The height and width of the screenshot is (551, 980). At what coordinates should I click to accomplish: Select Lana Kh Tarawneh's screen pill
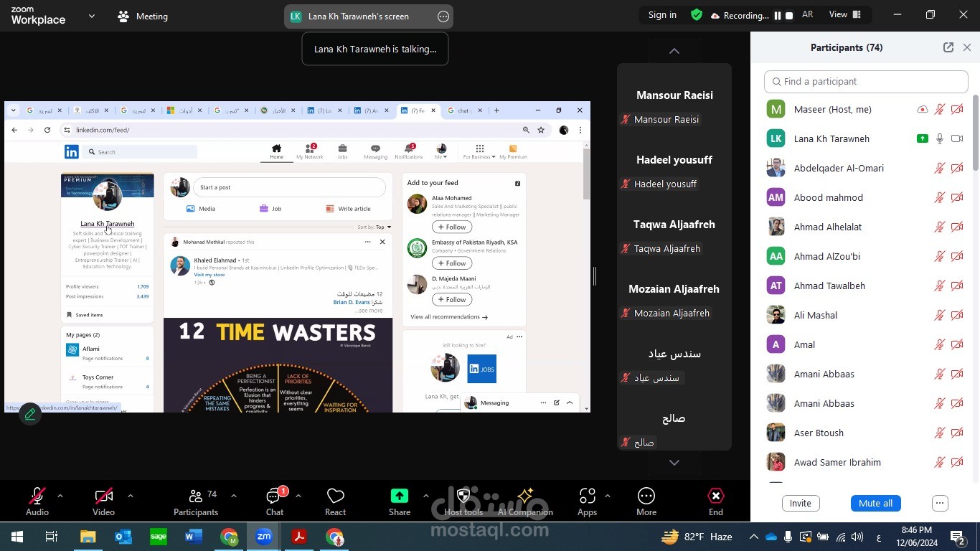point(369,17)
